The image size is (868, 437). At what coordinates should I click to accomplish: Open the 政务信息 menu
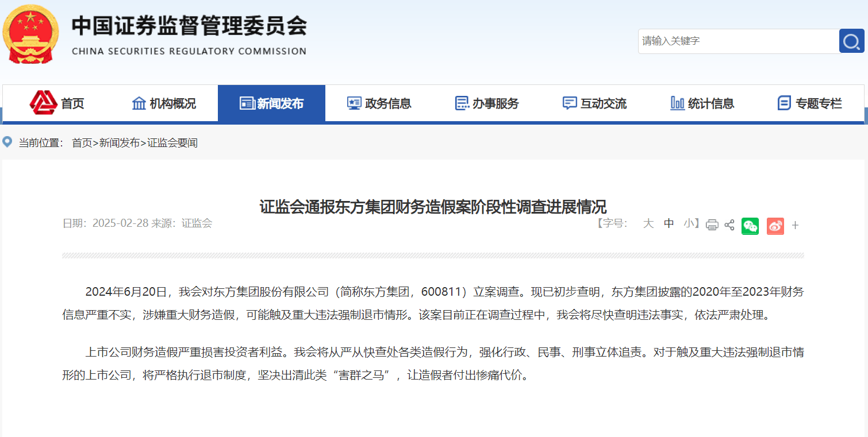(x=379, y=103)
